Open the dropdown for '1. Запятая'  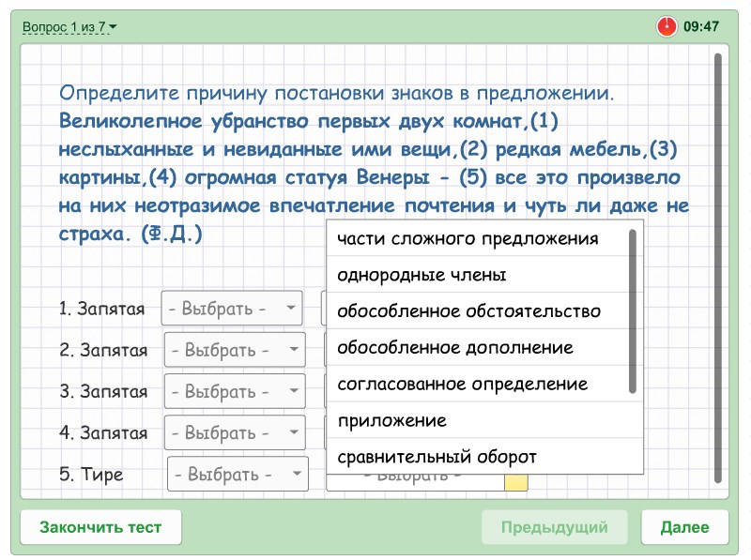tap(232, 309)
